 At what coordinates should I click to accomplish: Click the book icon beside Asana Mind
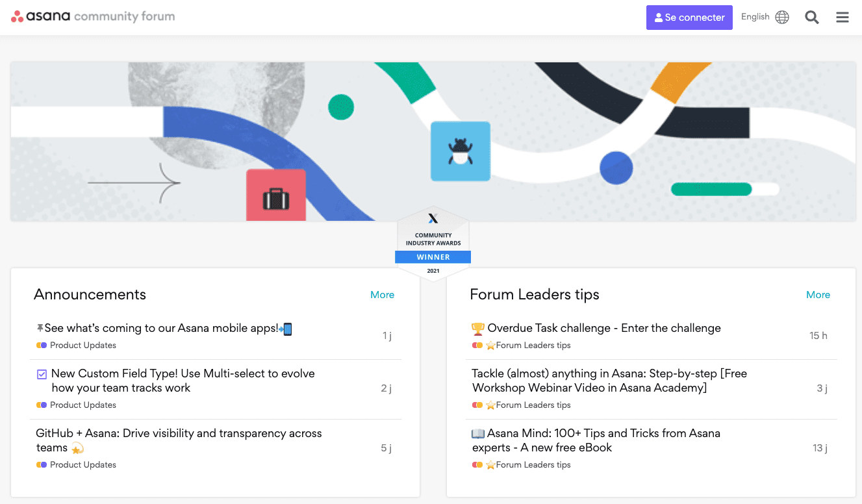[478, 434]
